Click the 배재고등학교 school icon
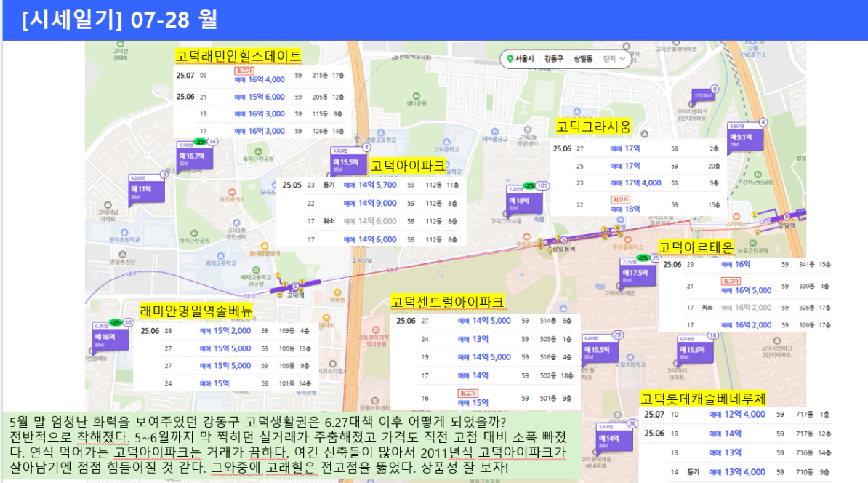Image resolution: width=868 pixels, height=483 pixels. point(221,256)
